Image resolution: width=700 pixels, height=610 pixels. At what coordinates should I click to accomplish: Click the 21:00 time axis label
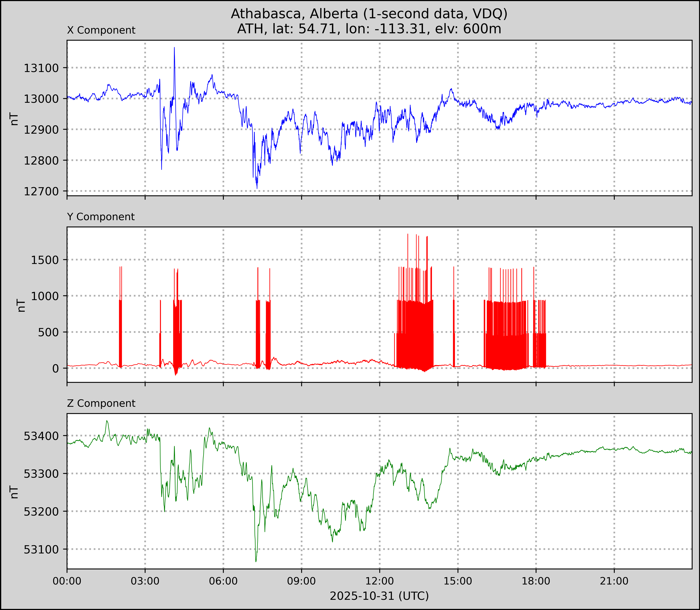pyautogui.click(x=614, y=581)
